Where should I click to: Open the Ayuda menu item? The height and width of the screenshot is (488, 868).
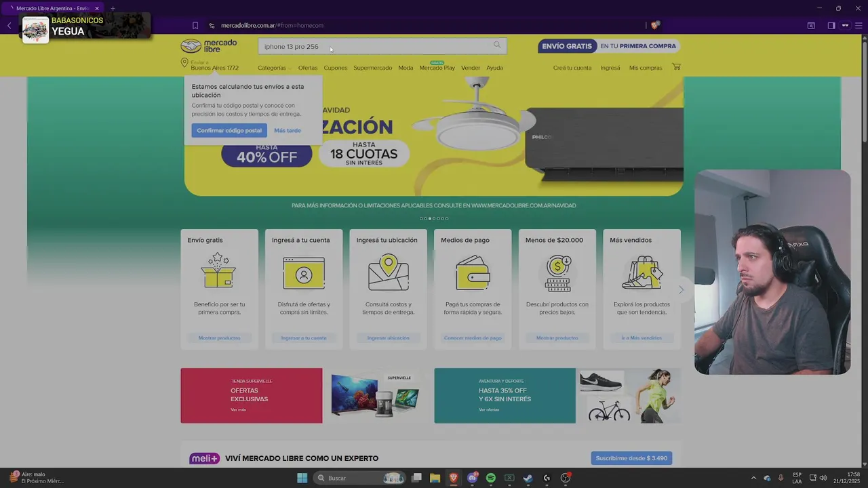(494, 68)
